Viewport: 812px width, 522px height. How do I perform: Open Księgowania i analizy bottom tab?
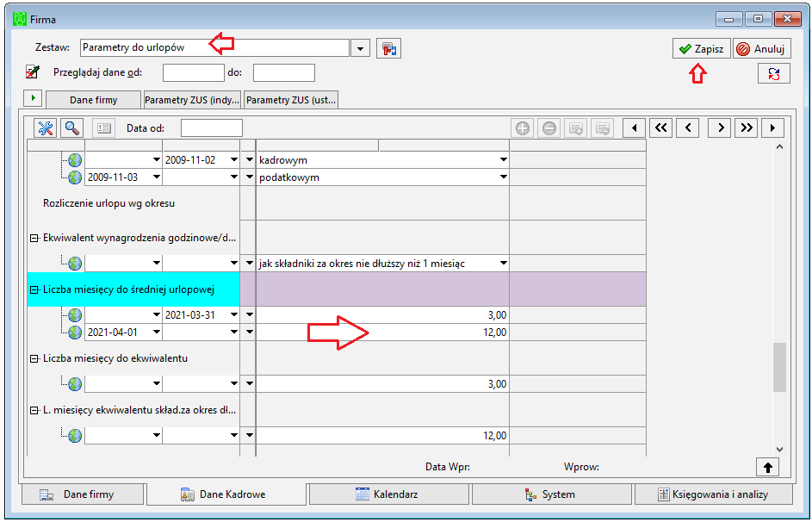tap(714, 494)
